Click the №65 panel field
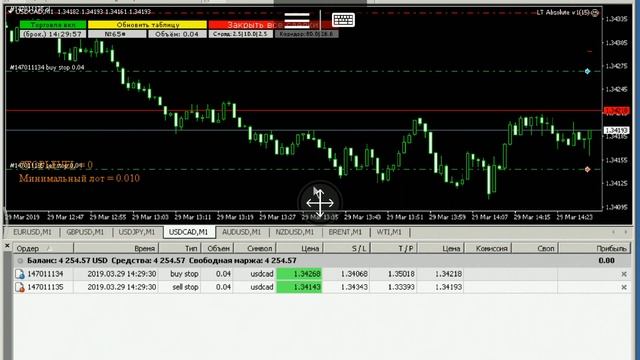This screenshot has width=640, height=360. coord(117,34)
